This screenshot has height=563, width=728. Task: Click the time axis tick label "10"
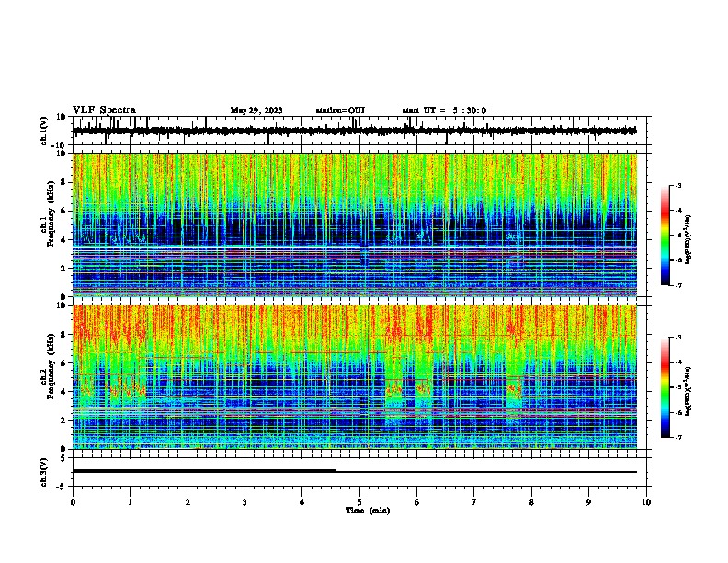point(646,502)
